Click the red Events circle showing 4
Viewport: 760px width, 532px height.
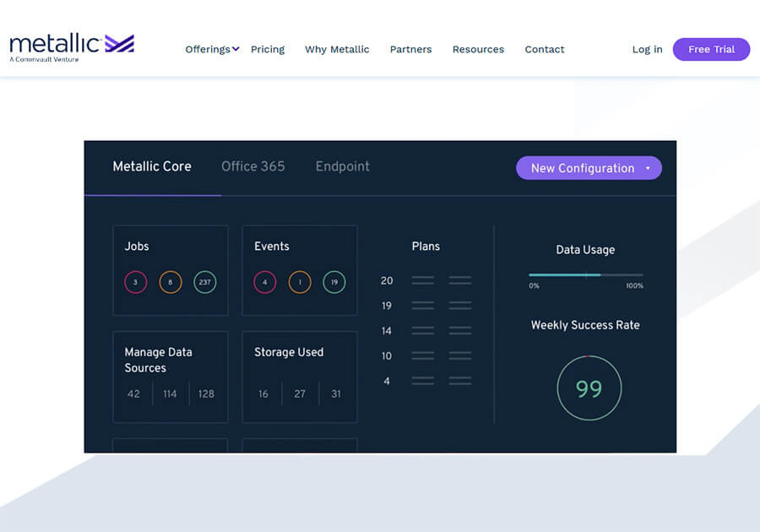tap(264, 281)
